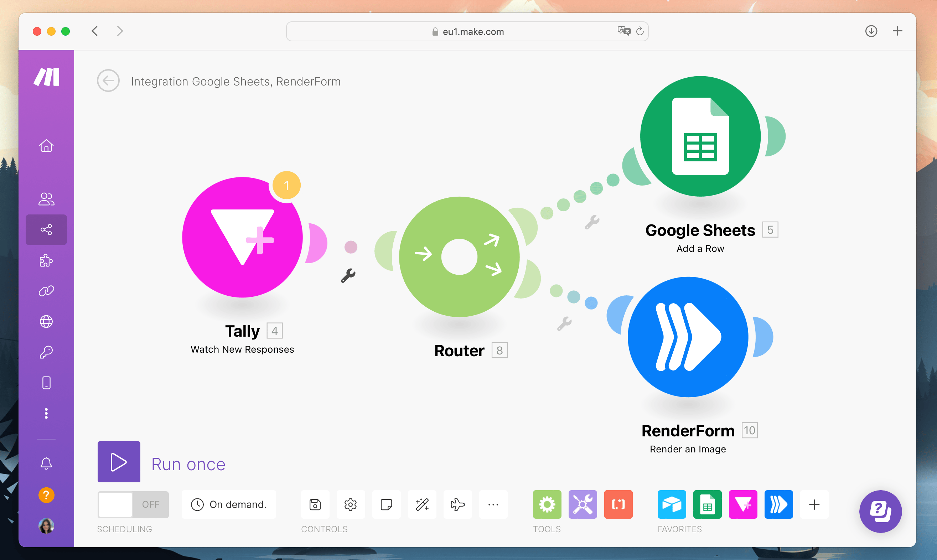
Task: Open Templates puzzle icon in sidebar
Action: point(46,260)
